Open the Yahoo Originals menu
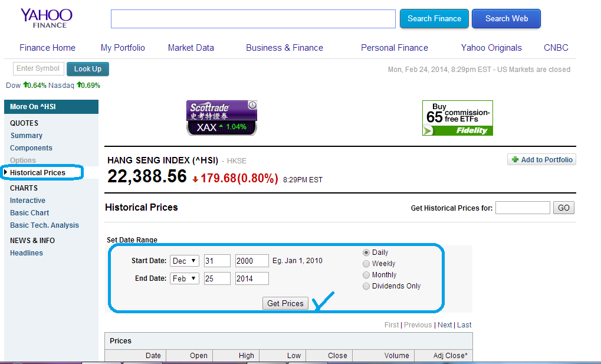The height and width of the screenshot is (364, 601). pyautogui.click(x=491, y=48)
